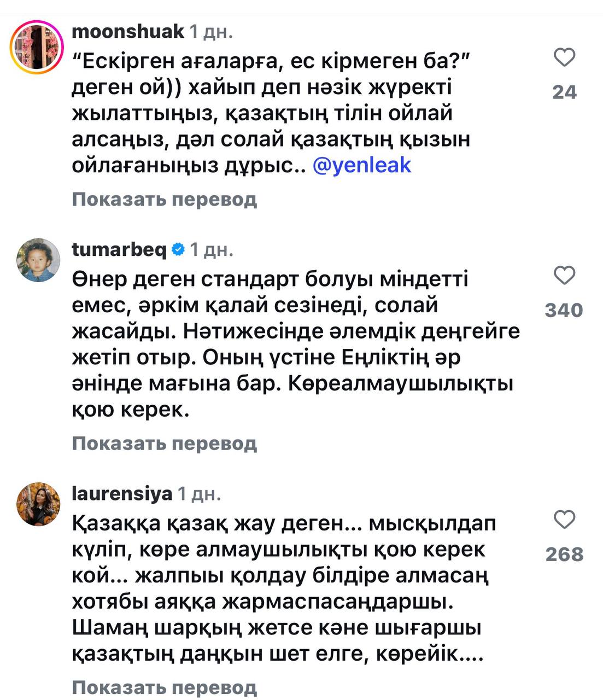This screenshot has height=700, width=603.
Task: Show translation of moonshuak's comment
Action: pyautogui.click(x=164, y=200)
